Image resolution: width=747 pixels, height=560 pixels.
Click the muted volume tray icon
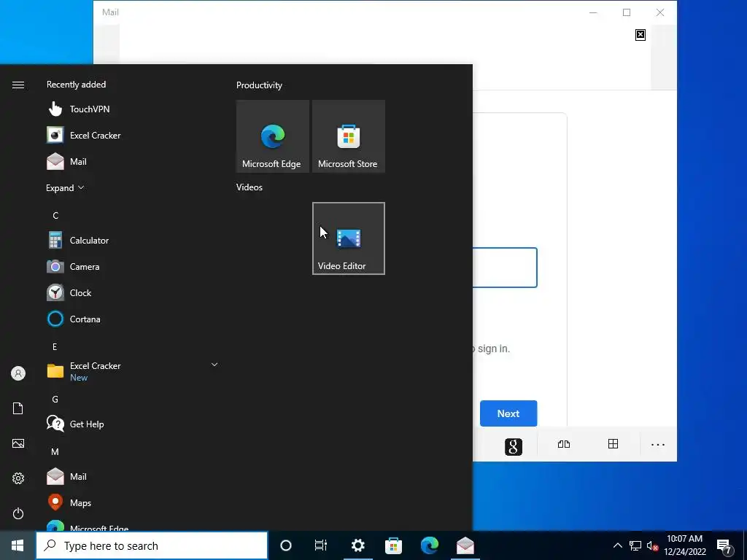pos(652,545)
